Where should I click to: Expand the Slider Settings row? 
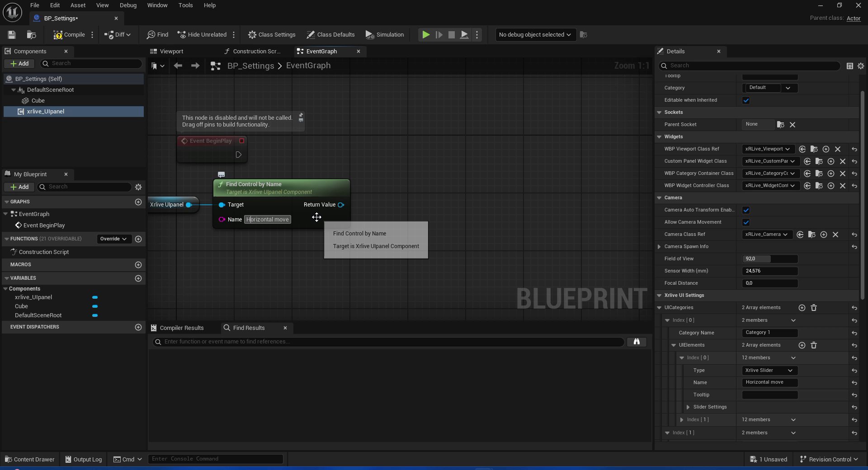688,407
